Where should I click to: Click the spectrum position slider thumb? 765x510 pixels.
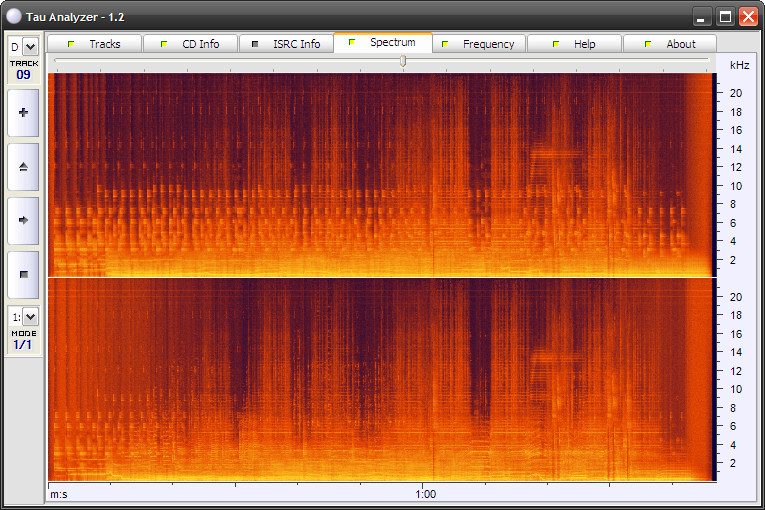pyautogui.click(x=403, y=61)
